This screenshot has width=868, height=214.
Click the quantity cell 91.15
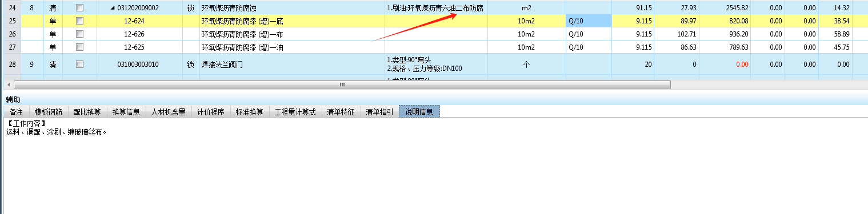[633, 8]
